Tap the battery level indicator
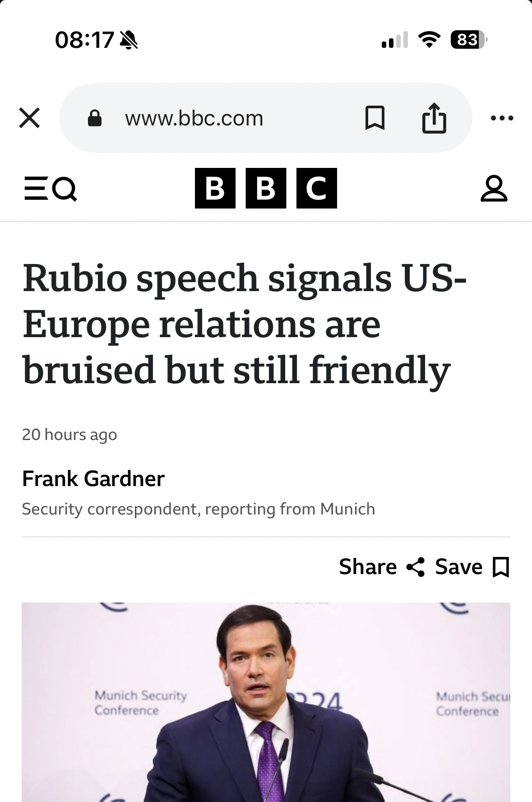This screenshot has width=532, height=802. 468,40
